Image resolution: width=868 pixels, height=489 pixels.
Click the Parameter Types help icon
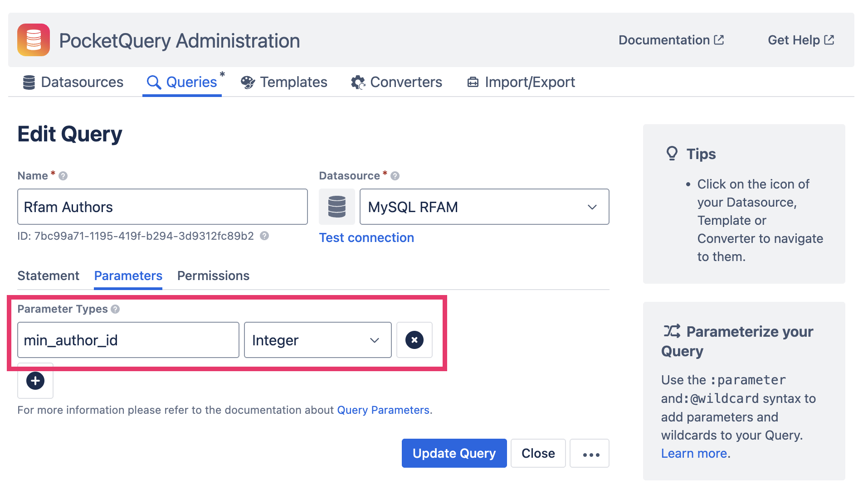[115, 309]
